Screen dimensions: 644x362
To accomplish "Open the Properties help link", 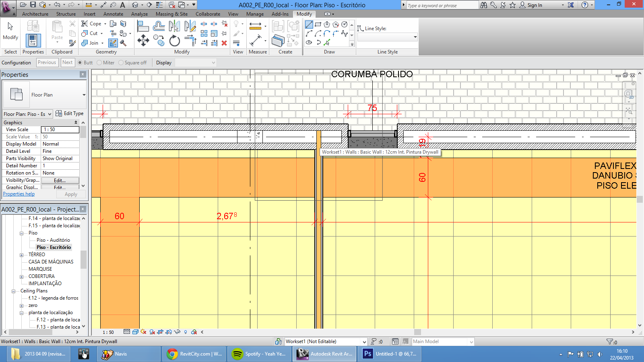I will (19, 194).
